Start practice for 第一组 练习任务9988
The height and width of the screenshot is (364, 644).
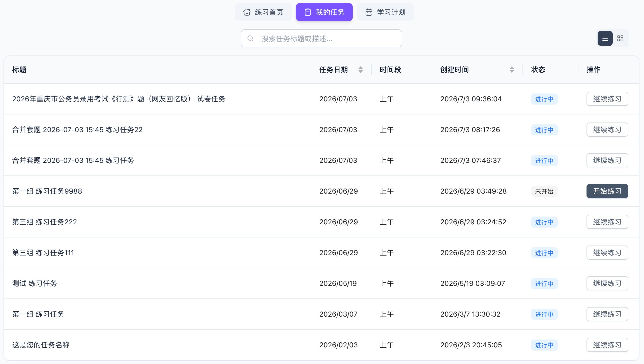[x=607, y=191]
